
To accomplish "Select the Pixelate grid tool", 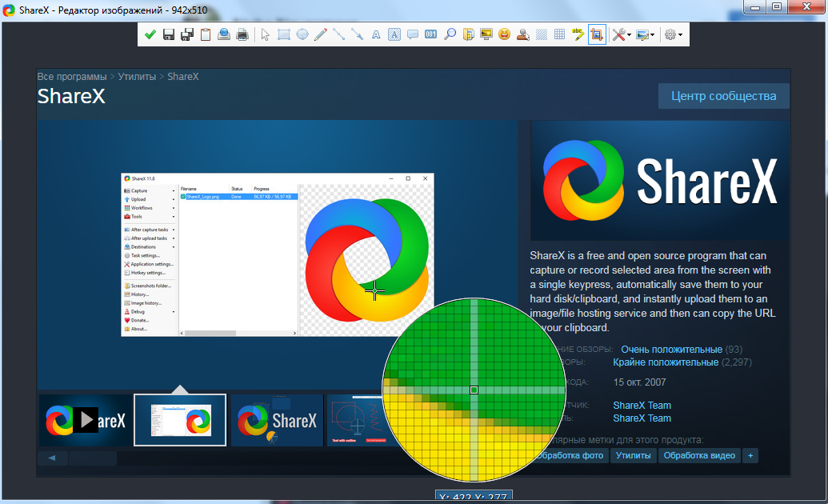I will [x=560, y=35].
